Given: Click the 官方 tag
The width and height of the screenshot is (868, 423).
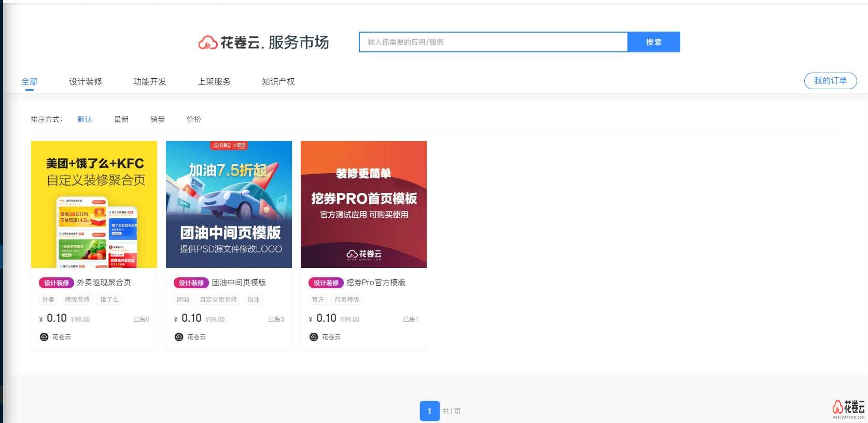Looking at the screenshot, I should point(318,300).
